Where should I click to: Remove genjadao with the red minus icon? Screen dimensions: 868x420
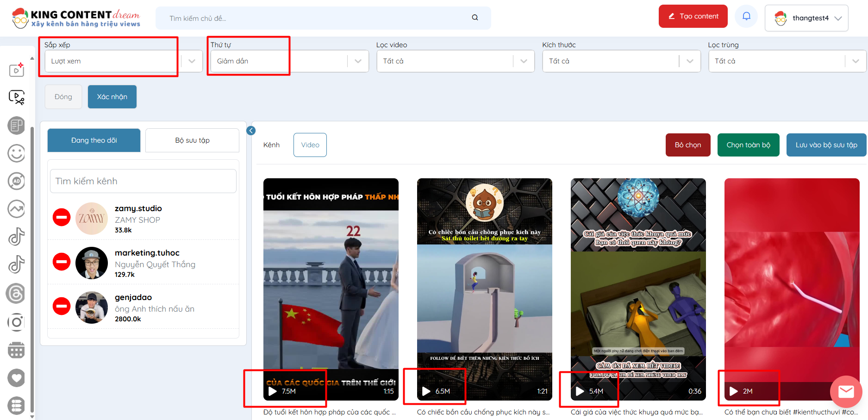coord(62,306)
